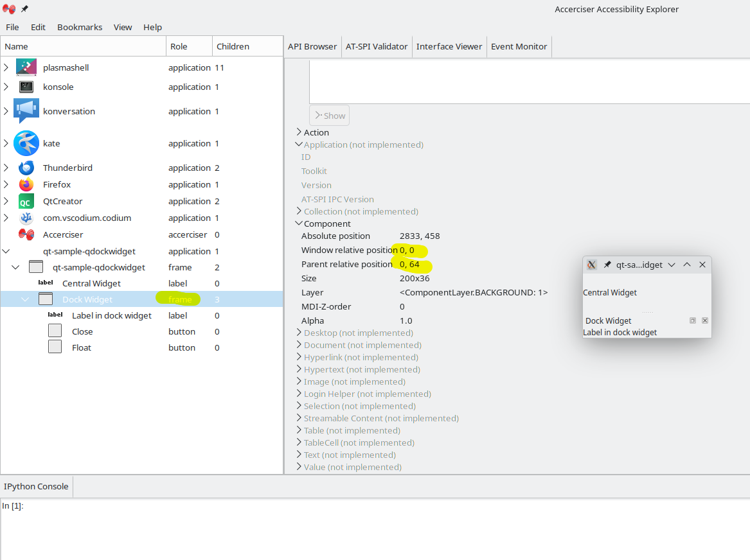
Task: Expand the Action interface section
Action: [x=299, y=132]
